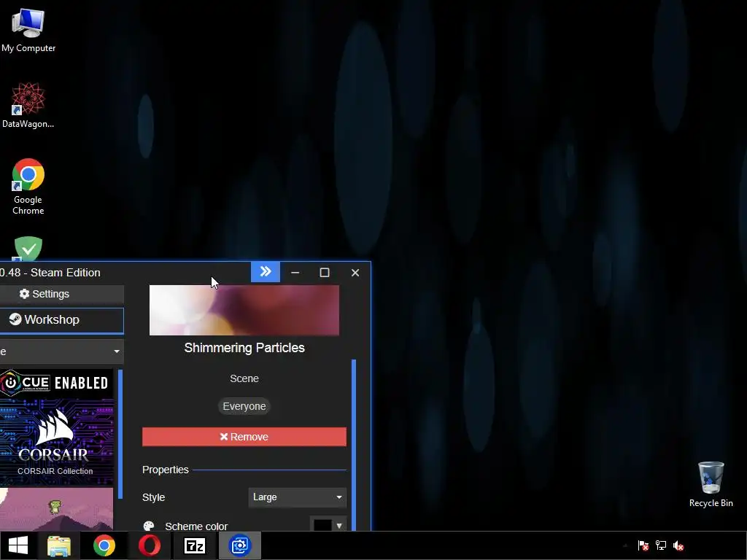Select Wallpaper Engine taskbar icon
This screenshot has height=560, width=747.
[x=240, y=545]
